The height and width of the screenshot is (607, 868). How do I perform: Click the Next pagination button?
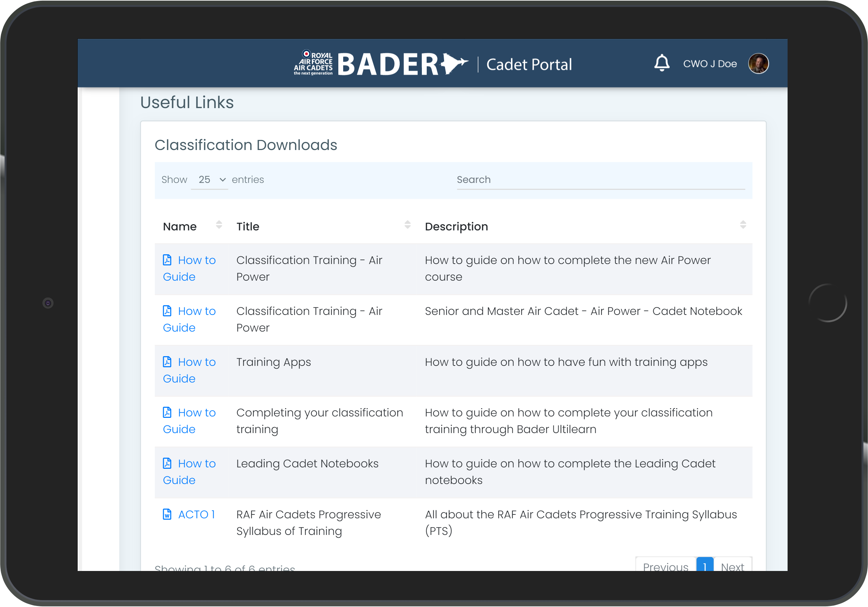[x=732, y=564]
